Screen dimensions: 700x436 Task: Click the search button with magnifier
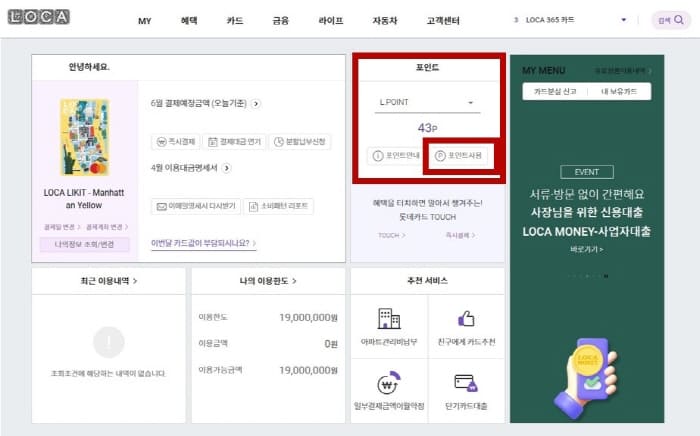[x=671, y=20]
